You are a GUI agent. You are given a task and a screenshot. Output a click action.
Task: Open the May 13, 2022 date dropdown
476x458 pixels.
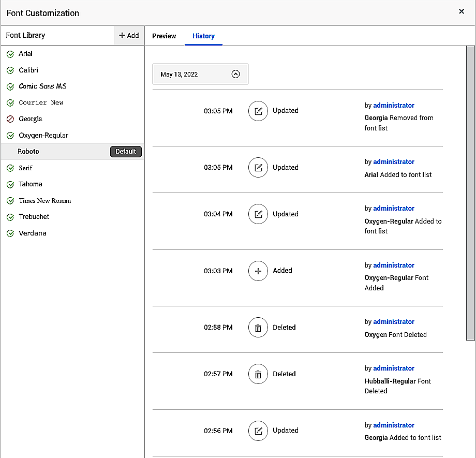[200, 74]
